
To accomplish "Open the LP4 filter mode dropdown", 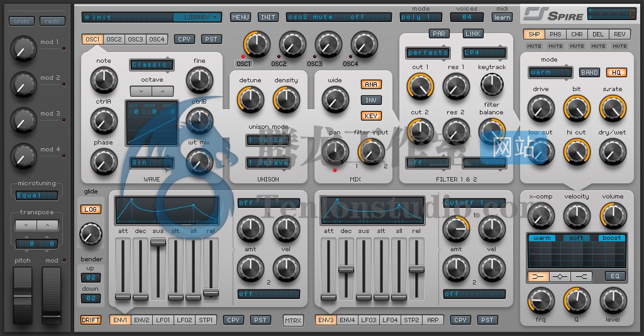I will [x=484, y=53].
